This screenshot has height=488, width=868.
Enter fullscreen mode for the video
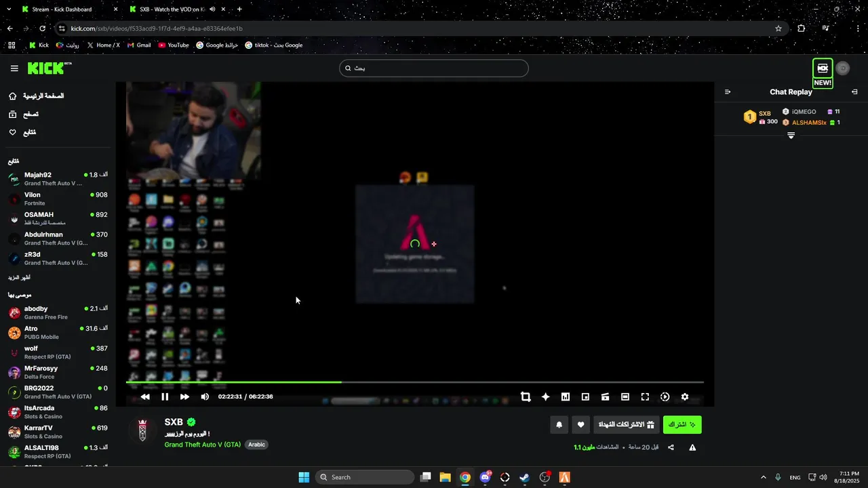[645, 396]
